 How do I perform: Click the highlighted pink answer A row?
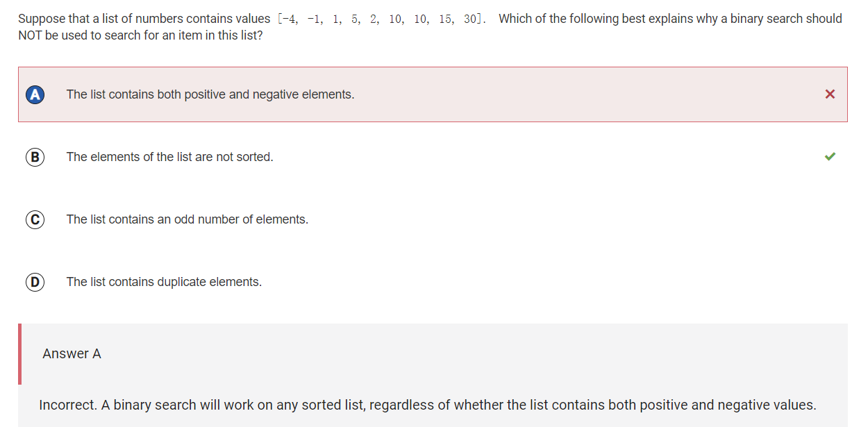click(x=433, y=94)
